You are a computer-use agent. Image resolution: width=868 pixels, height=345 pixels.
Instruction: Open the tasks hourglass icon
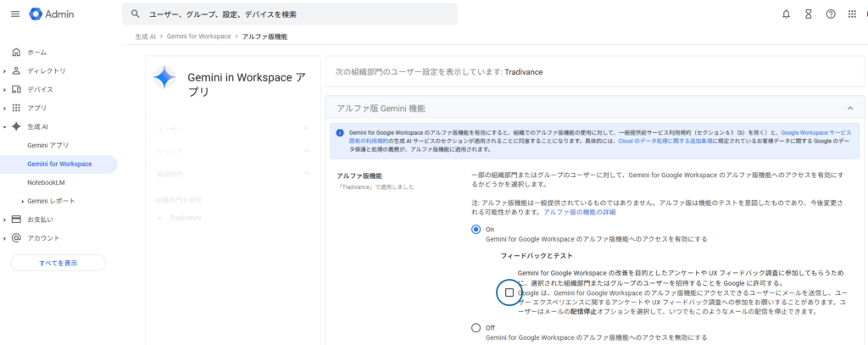click(809, 14)
